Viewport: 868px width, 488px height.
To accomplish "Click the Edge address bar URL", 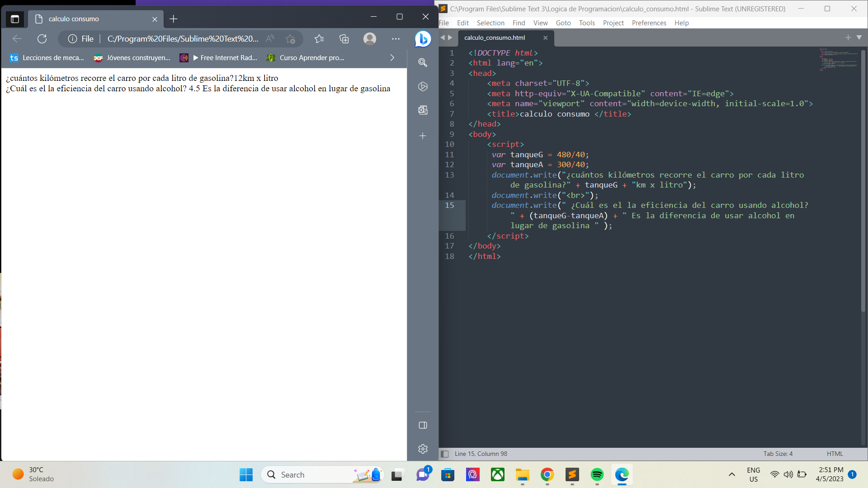I will 183,39.
